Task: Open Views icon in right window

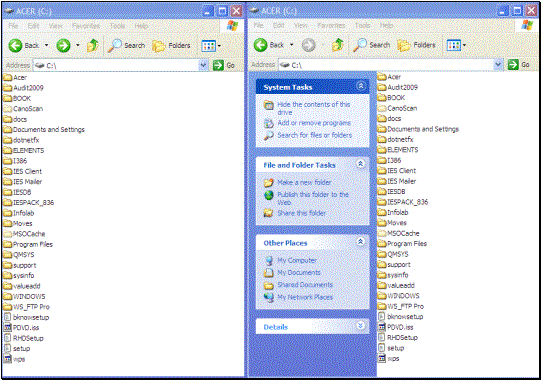Action: tap(454, 45)
